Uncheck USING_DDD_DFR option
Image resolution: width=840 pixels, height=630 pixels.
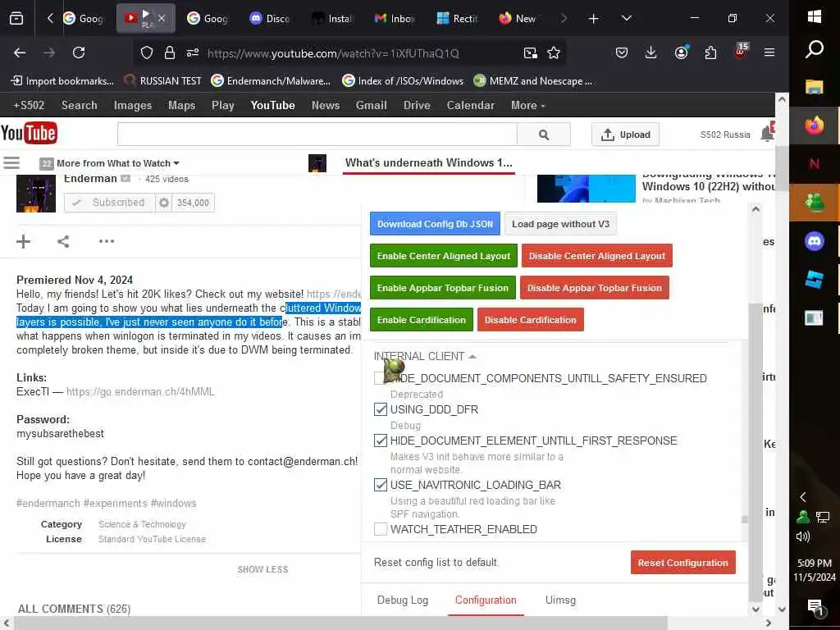[x=381, y=409]
